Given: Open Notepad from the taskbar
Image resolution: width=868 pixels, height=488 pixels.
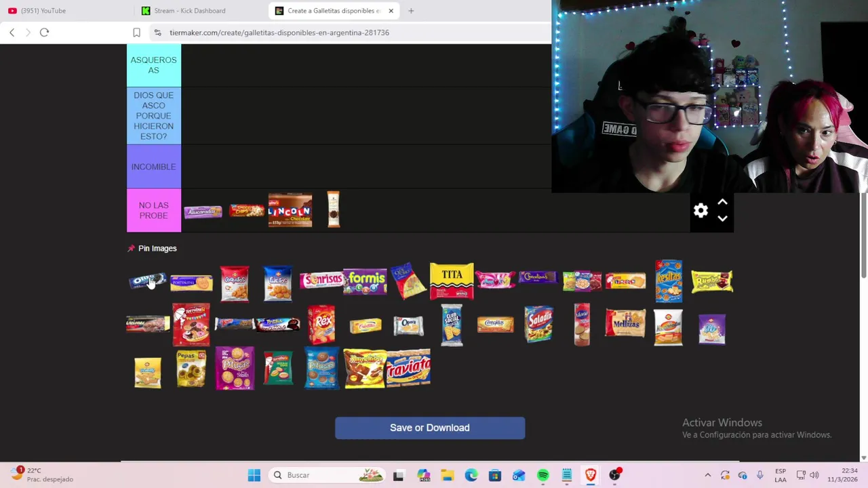Looking at the screenshot, I should (567, 475).
